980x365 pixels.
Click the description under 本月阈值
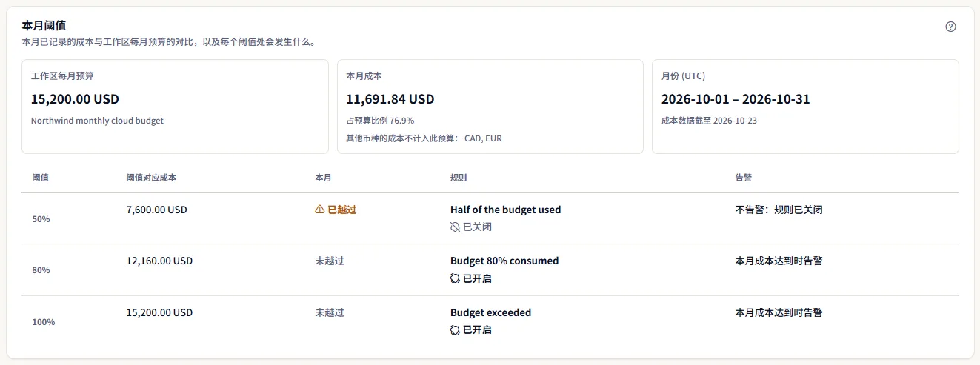[x=170, y=42]
